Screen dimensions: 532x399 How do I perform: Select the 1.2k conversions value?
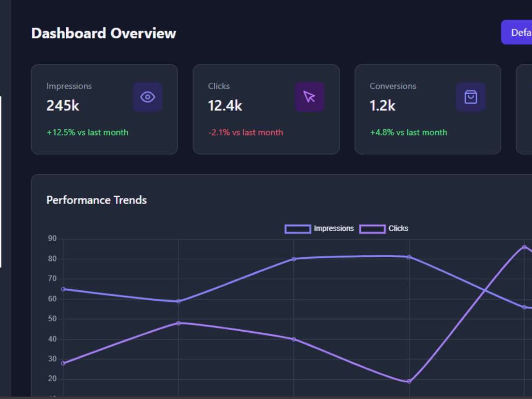[x=383, y=105]
